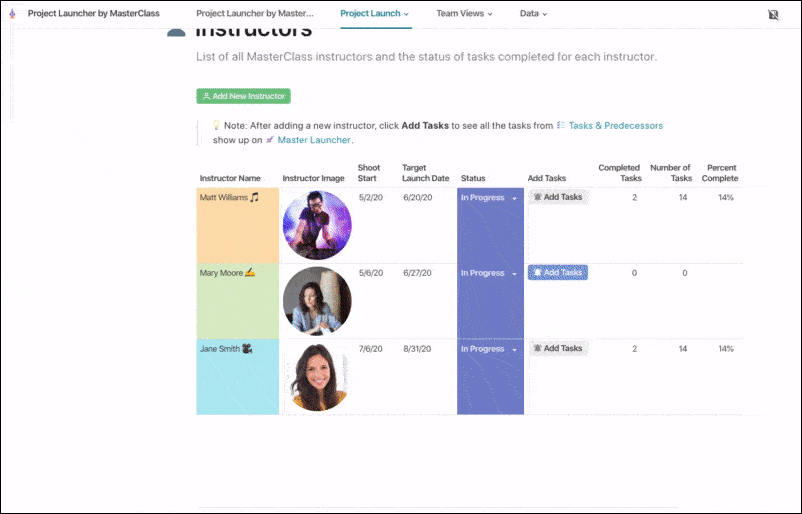Image resolution: width=802 pixels, height=514 pixels.
Task: Click Jane Smith's 14% percent complete value
Action: pyautogui.click(x=726, y=349)
